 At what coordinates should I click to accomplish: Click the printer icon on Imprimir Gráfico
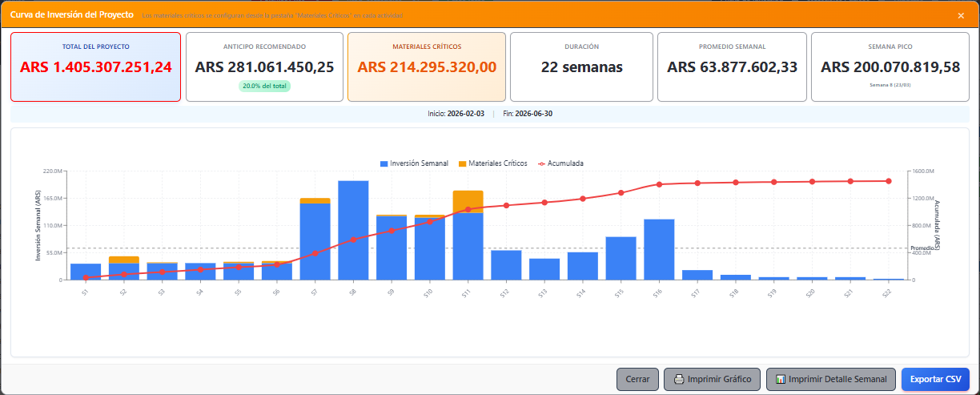click(679, 380)
